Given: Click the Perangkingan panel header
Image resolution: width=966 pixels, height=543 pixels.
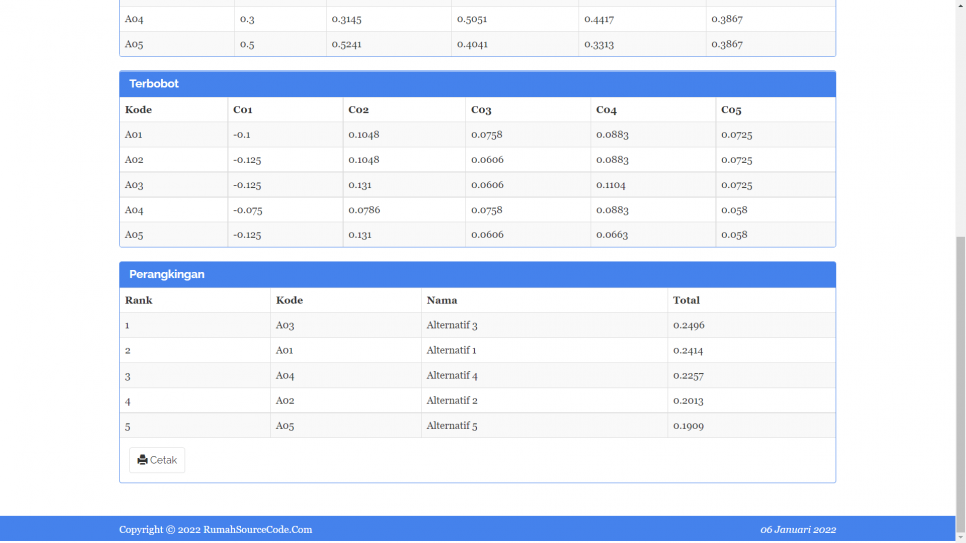Looking at the screenshot, I should pos(477,274).
